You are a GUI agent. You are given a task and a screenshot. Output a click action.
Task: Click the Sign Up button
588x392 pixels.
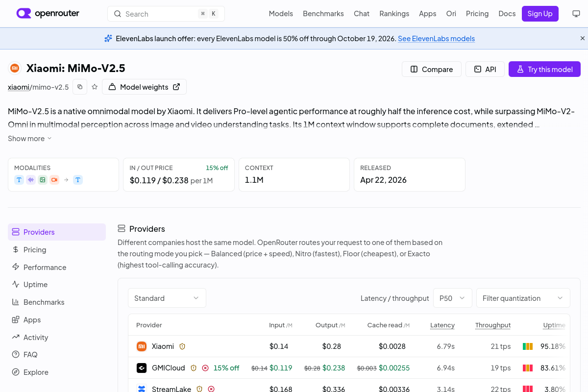tap(540, 14)
